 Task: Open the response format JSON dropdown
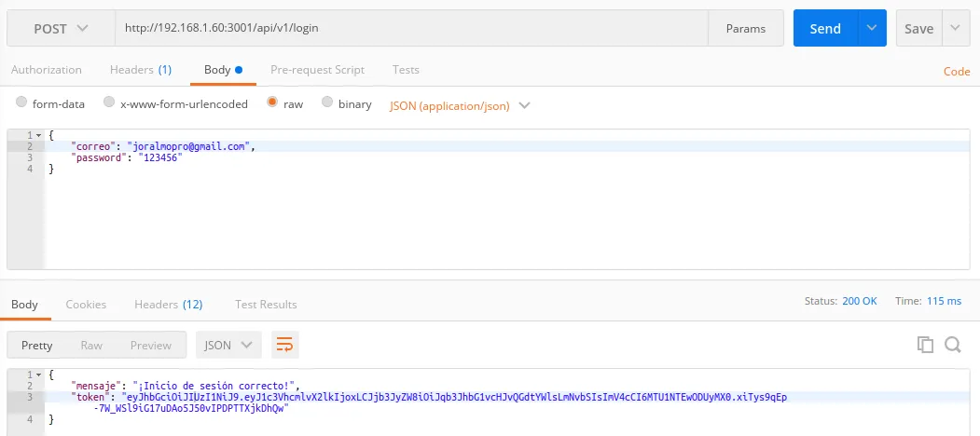(x=228, y=345)
